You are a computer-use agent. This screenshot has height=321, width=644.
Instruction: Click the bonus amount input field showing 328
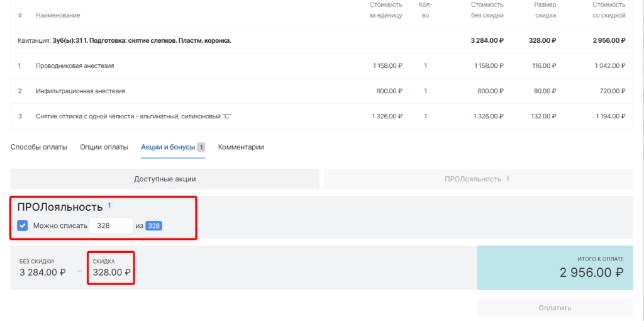click(111, 225)
